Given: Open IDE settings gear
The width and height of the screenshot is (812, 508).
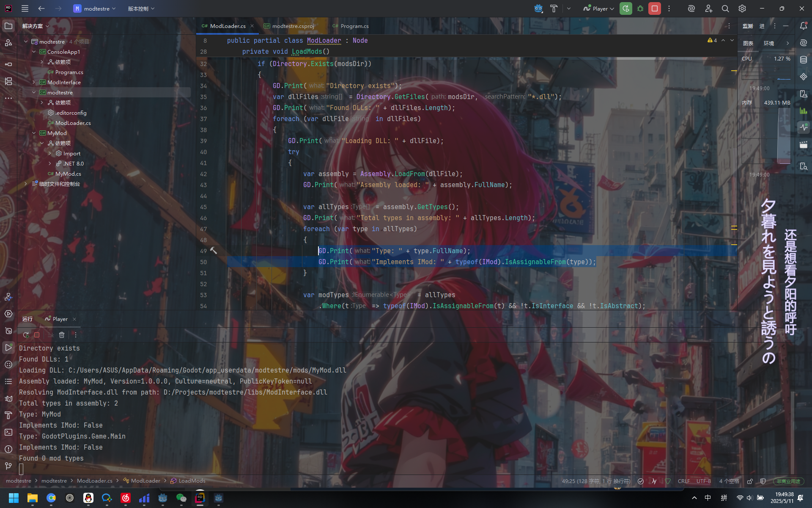Looking at the screenshot, I should (x=742, y=8).
